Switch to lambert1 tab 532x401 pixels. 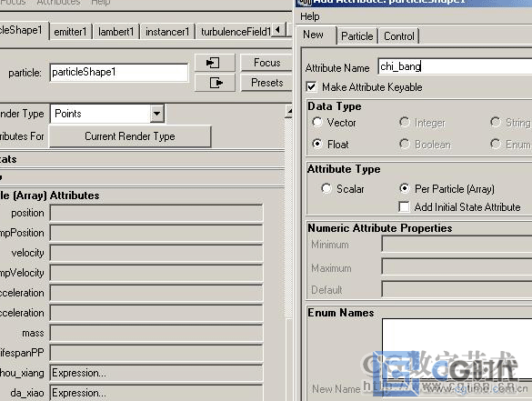pyautogui.click(x=116, y=32)
